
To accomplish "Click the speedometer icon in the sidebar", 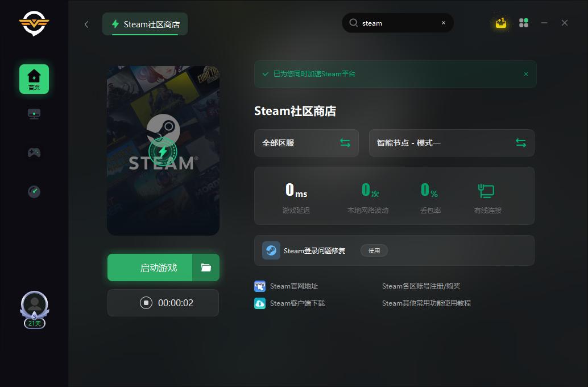I will (34, 192).
